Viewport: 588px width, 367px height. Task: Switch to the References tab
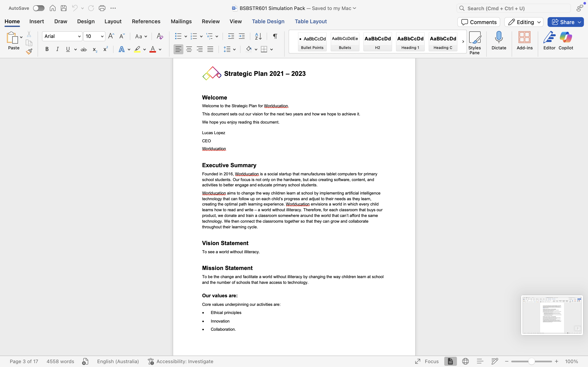pos(146,21)
